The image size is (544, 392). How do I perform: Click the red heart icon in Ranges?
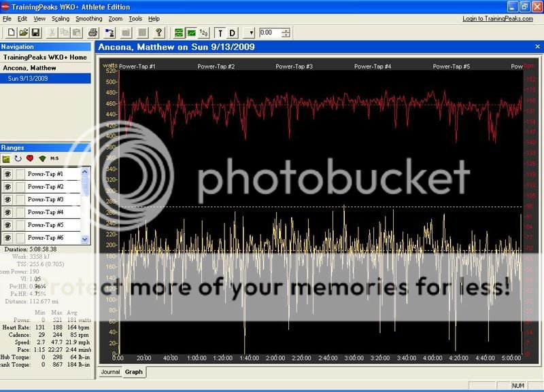pyautogui.click(x=30, y=158)
